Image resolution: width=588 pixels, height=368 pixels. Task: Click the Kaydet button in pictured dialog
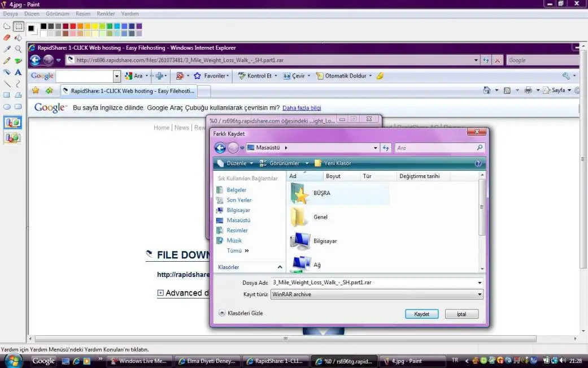pyautogui.click(x=421, y=314)
